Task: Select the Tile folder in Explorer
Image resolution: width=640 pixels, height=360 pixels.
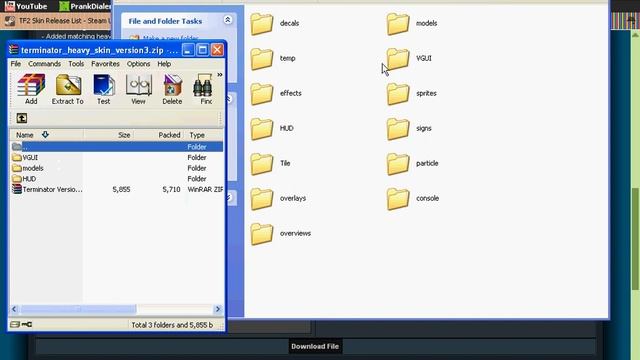Action: pyautogui.click(x=271, y=164)
